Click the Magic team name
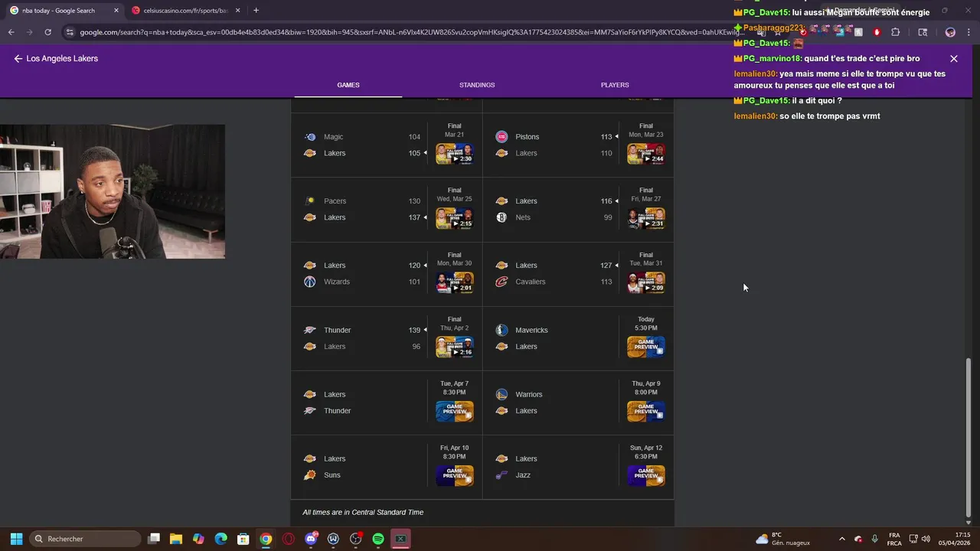Image resolution: width=980 pixels, height=551 pixels. coord(333,137)
